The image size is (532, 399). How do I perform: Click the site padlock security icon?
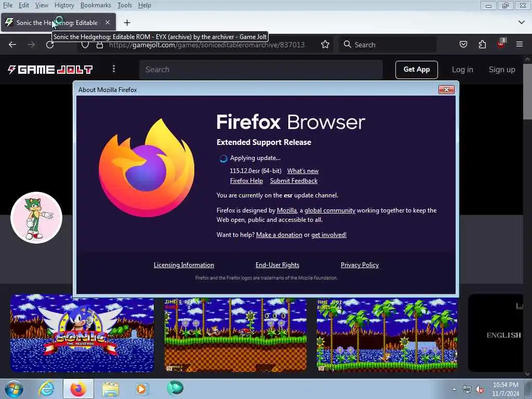tap(100, 45)
